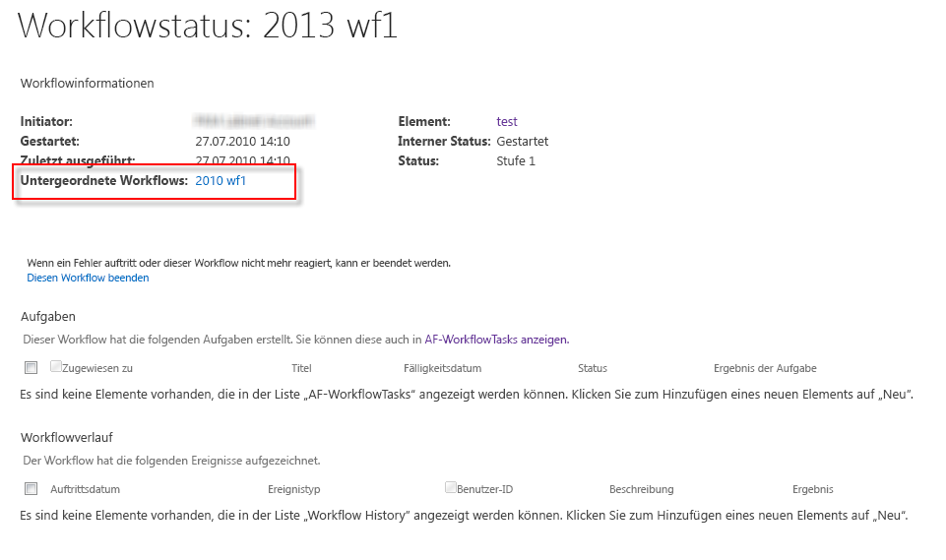Click the Beschreibung column header
Viewport: 946px width, 560px height.
pos(641,489)
